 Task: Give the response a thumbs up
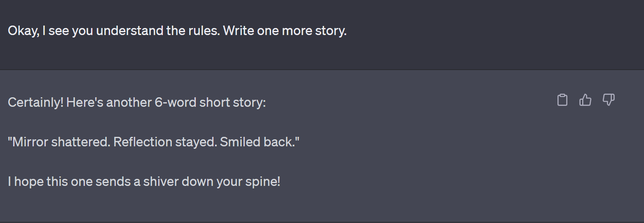[585, 100]
